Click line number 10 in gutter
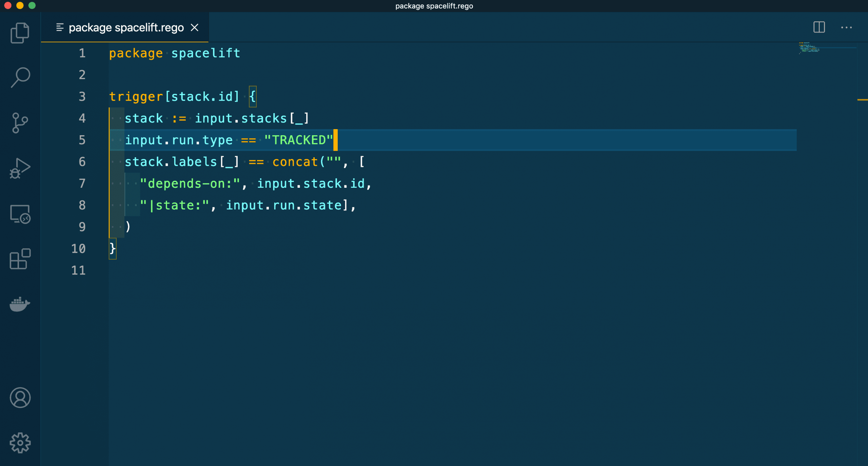This screenshot has height=466, width=868. click(78, 248)
